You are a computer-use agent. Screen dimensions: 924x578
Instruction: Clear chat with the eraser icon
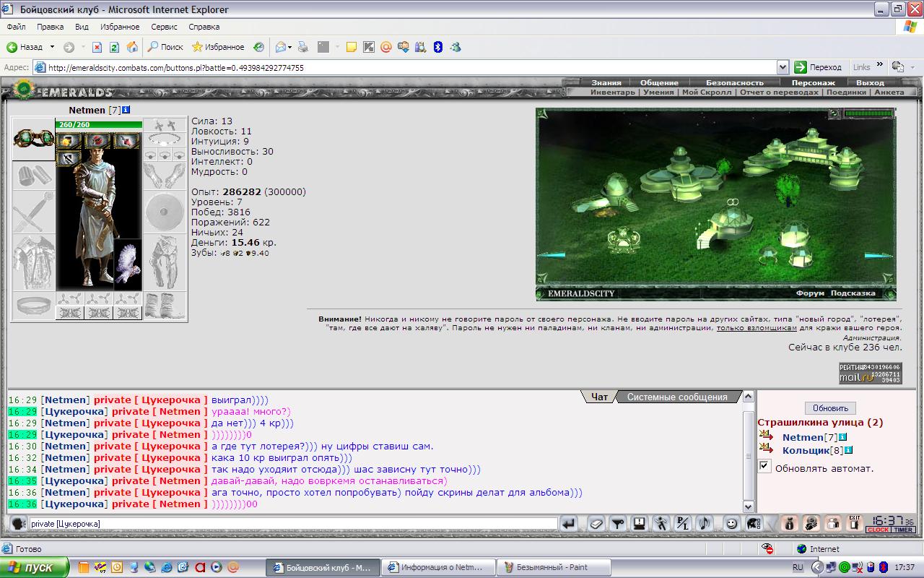[596, 524]
